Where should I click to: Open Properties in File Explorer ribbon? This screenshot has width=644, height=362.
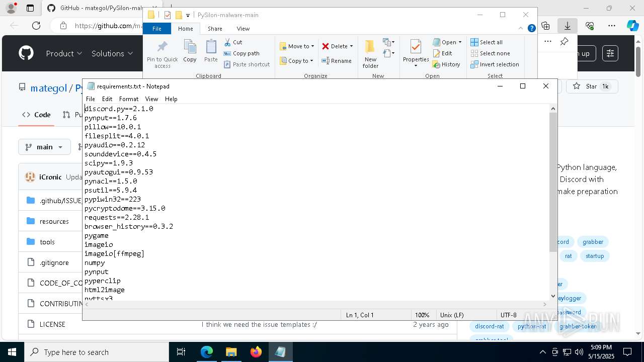(x=416, y=54)
